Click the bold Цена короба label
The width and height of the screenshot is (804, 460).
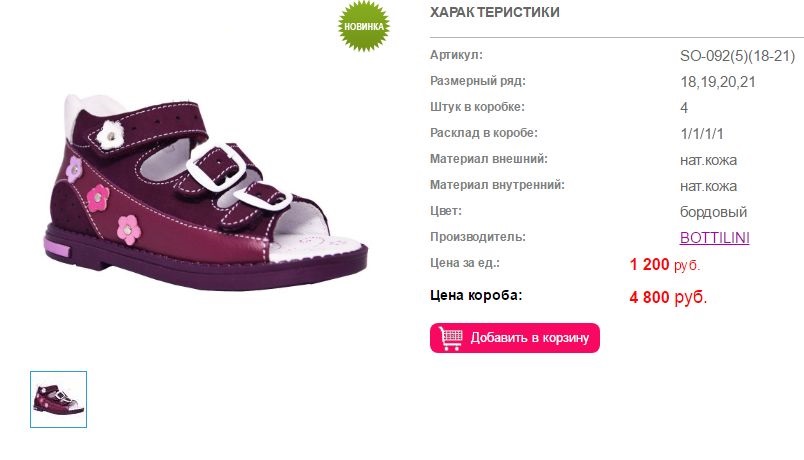(476, 295)
